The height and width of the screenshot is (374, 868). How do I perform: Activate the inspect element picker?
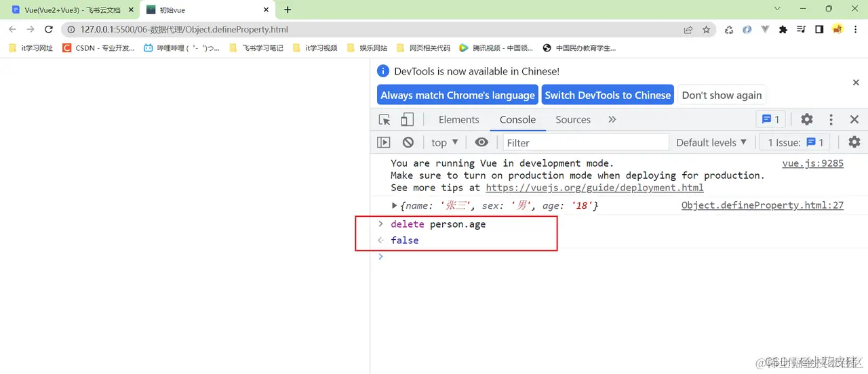pyautogui.click(x=384, y=119)
